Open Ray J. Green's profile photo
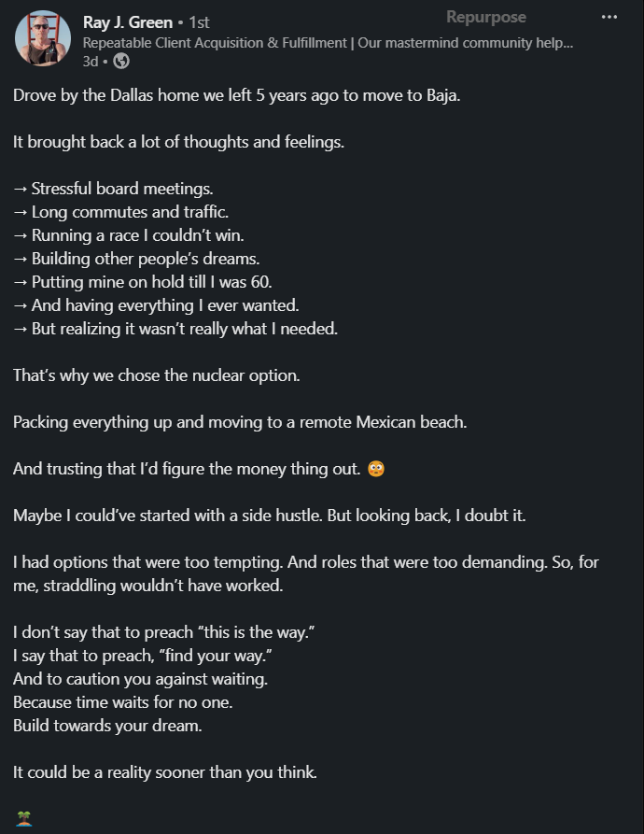 (x=43, y=38)
